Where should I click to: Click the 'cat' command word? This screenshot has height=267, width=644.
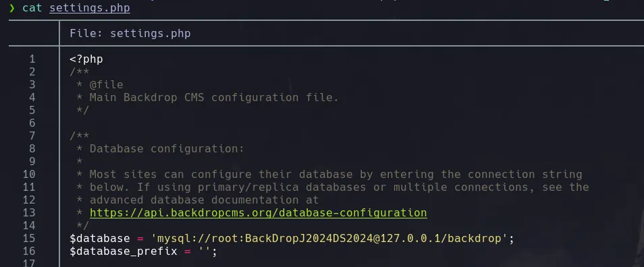tap(32, 8)
